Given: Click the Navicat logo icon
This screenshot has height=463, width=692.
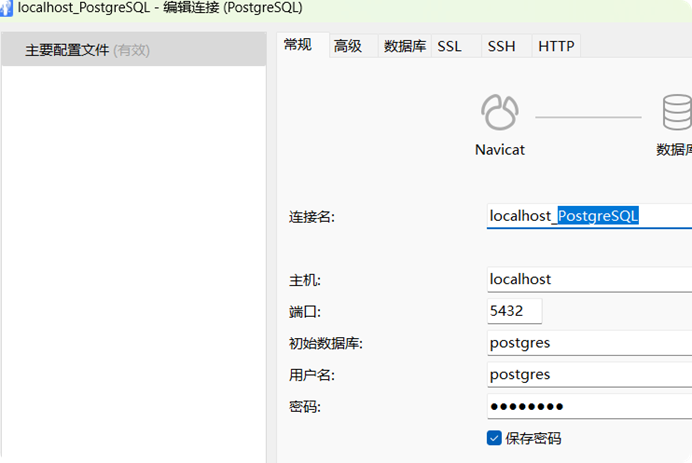Looking at the screenshot, I should point(500,112).
